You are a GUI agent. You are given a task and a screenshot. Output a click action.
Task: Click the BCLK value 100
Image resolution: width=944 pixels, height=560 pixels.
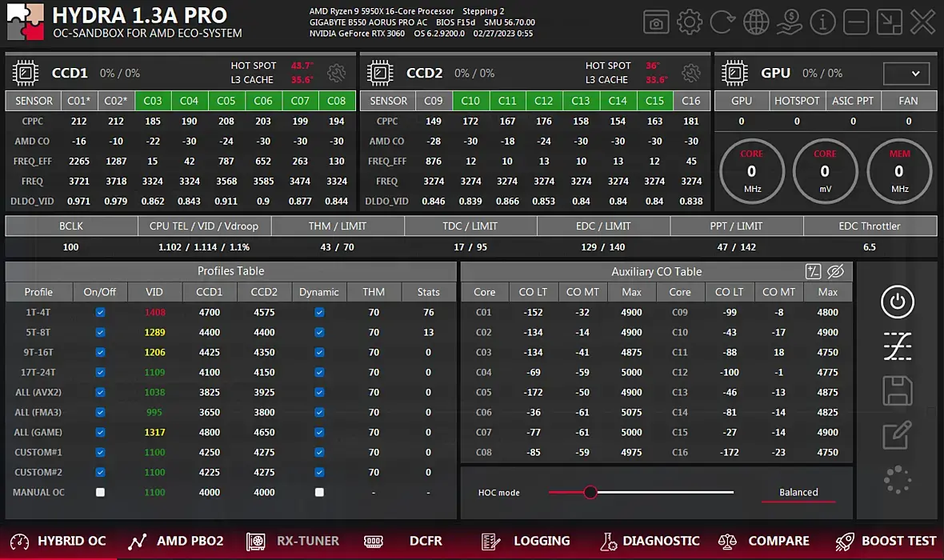pyautogui.click(x=71, y=247)
